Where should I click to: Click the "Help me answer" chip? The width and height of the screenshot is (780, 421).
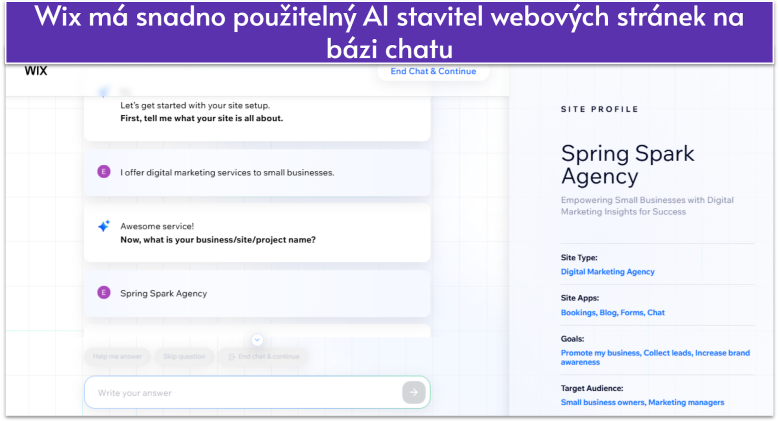(117, 356)
